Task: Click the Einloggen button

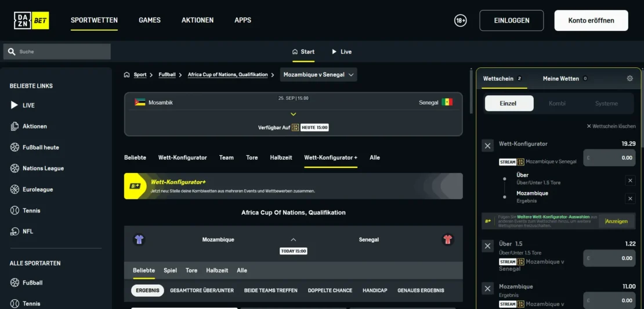Action: (511, 20)
